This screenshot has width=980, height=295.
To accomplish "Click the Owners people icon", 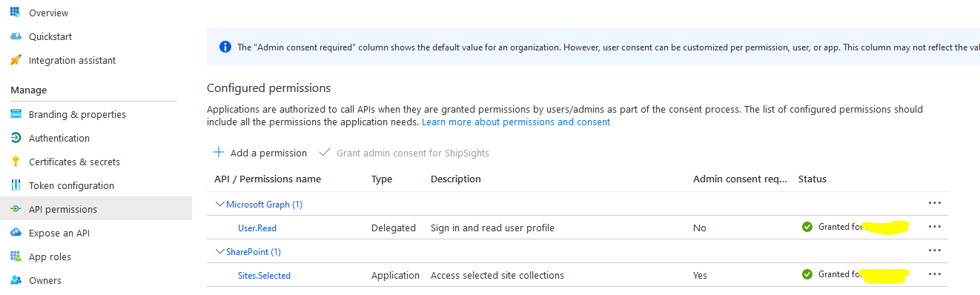I will 15,280.
